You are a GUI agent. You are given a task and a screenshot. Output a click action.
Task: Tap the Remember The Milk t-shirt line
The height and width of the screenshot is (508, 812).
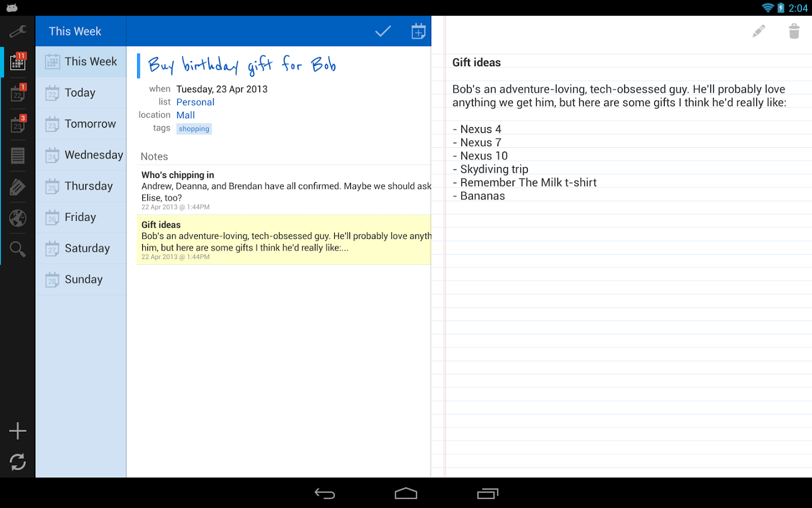[x=524, y=182]
